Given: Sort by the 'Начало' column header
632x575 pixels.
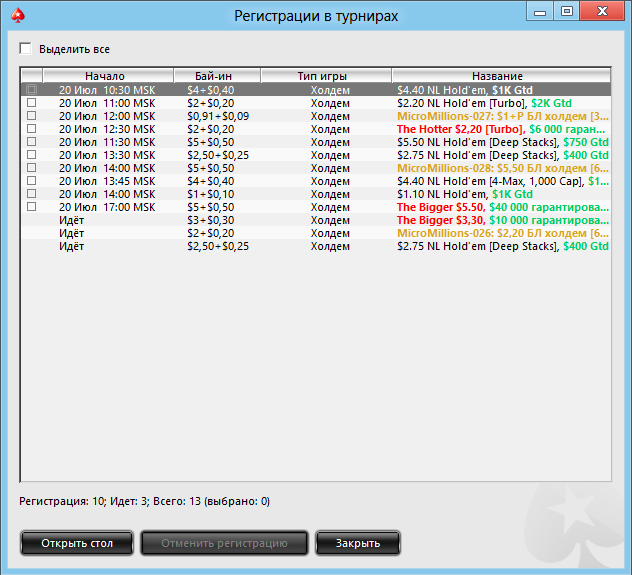Looking at the screenshot, I should pyautogui.click(x=108, y=76).
